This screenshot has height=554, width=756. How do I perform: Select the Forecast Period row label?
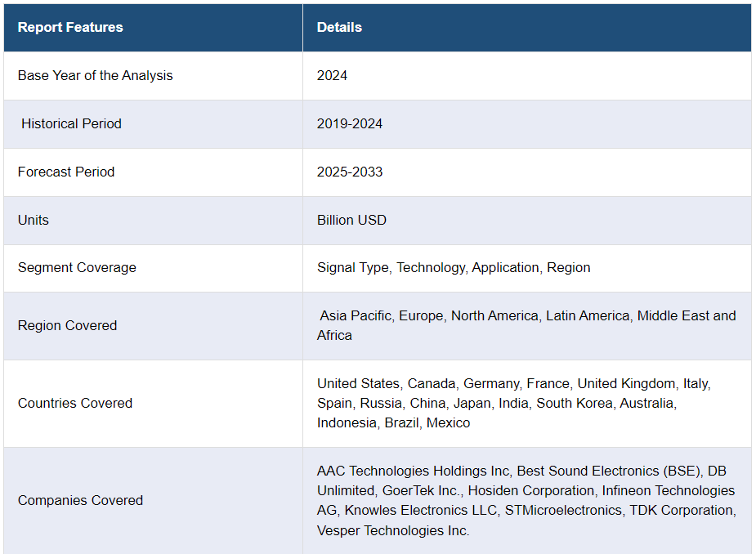pos(66,172)
